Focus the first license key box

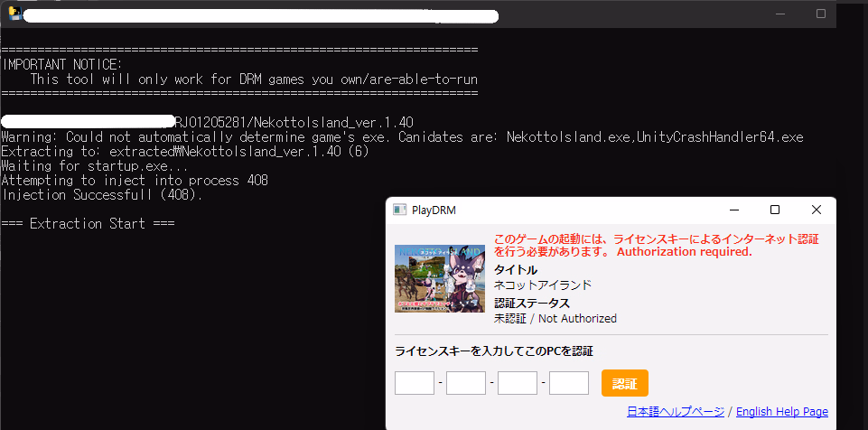pyautogui.click(x=415, y=383)
